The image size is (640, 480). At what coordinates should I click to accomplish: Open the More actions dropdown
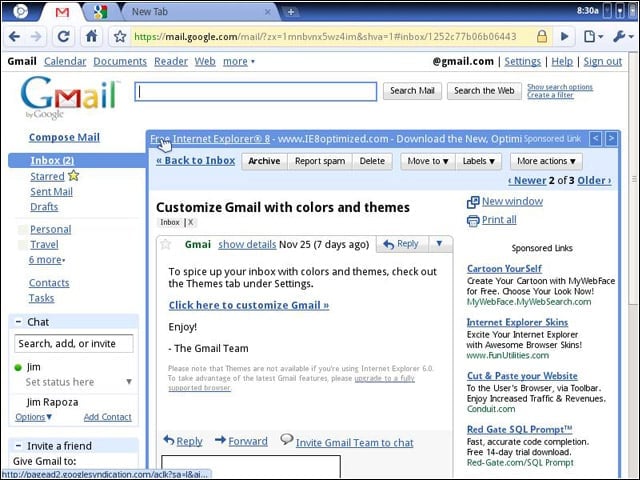(x=546, y=161)
